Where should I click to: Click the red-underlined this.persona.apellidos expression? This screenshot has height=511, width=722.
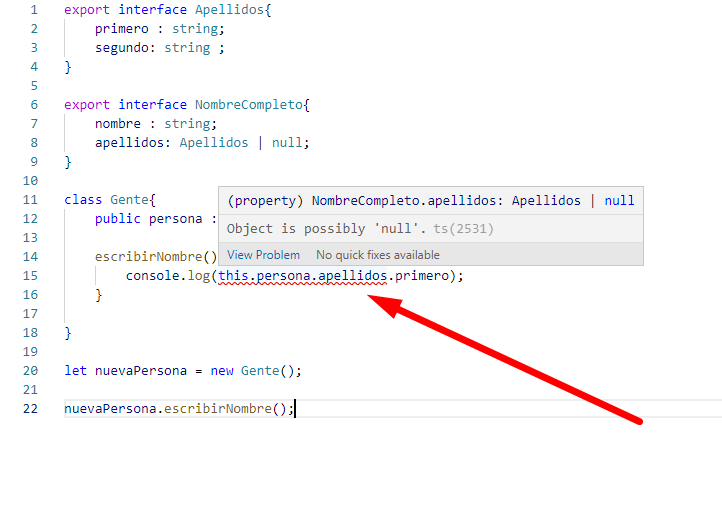(x=302, y=276)
